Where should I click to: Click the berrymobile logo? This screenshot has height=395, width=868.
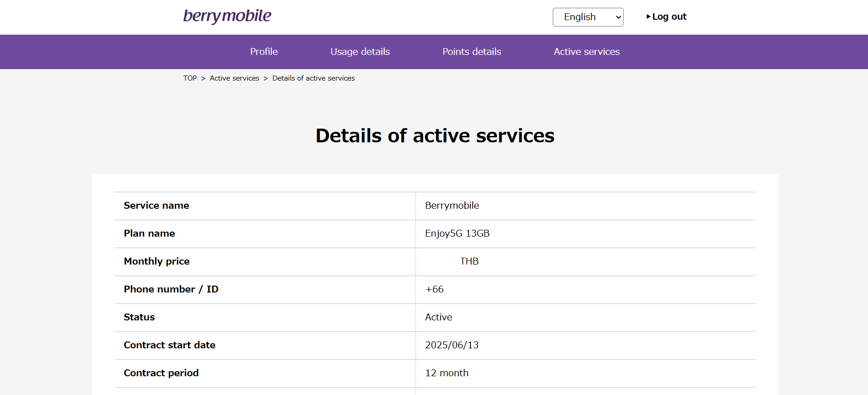click(x=227, y=16)
